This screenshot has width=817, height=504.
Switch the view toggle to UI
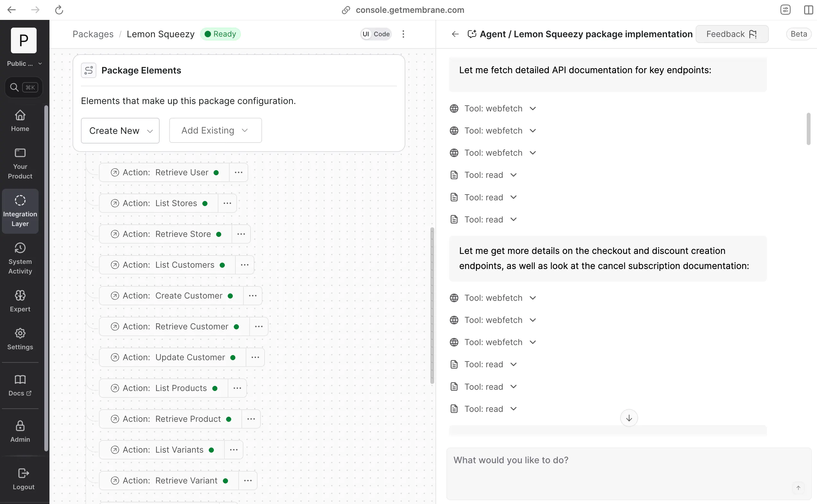366,34
